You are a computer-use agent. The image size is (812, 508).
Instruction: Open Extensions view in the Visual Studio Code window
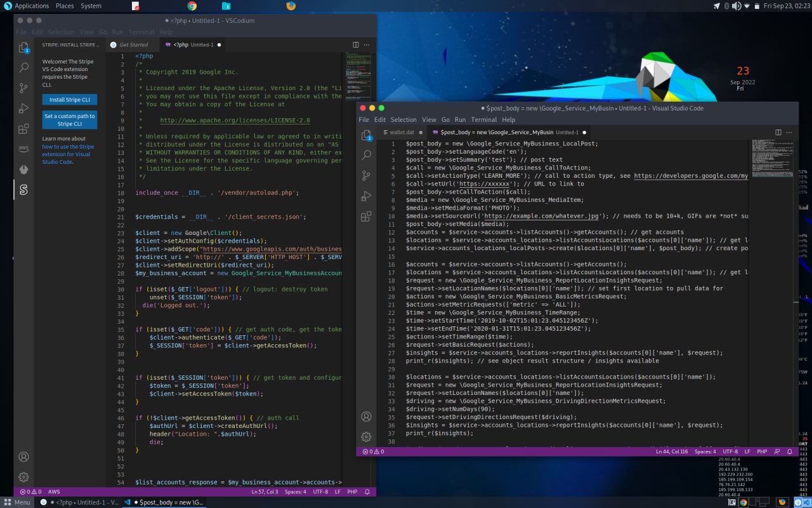(366, 217)
